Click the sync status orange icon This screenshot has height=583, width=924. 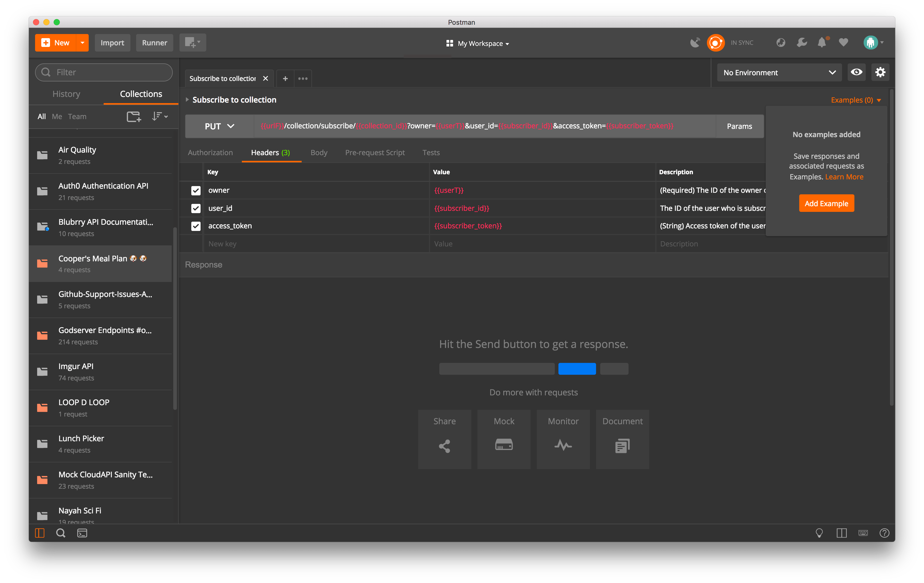pyautogui.click(x=715, y=43)
